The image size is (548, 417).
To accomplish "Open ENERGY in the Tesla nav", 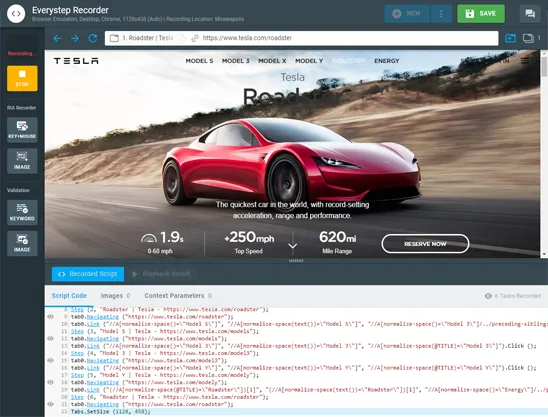I will (x=387, y=61).
